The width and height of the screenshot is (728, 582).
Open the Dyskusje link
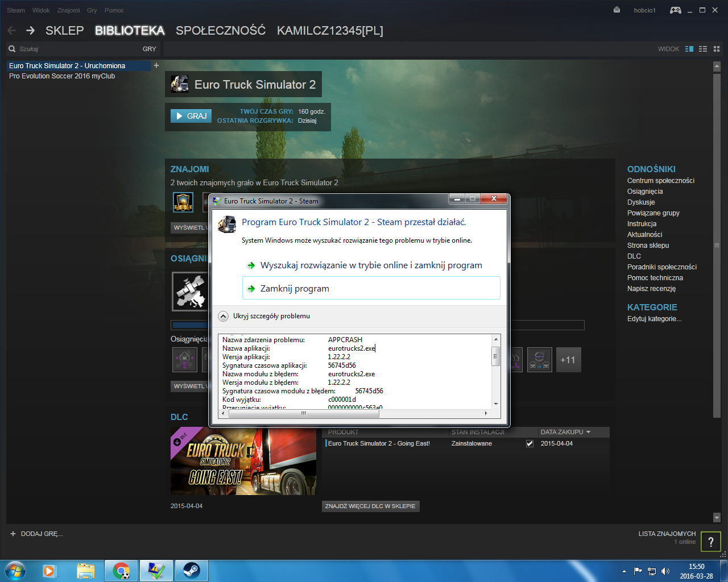641,202
